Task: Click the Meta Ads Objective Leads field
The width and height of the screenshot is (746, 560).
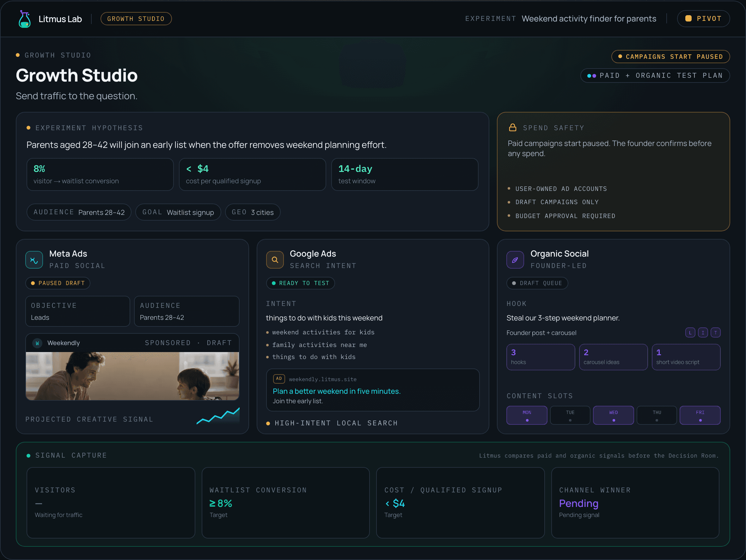Action: click(x=77, y=311)
